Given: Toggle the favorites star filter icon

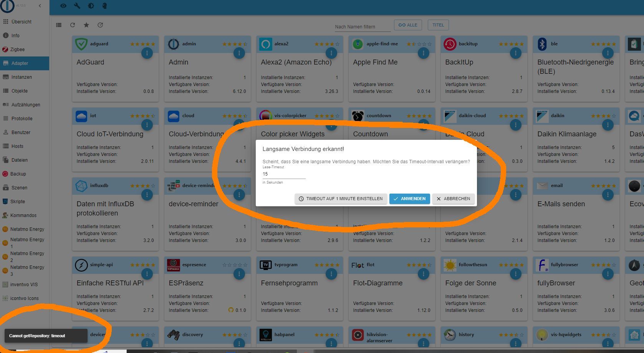Looking at the screenshot, I should 86,25.
